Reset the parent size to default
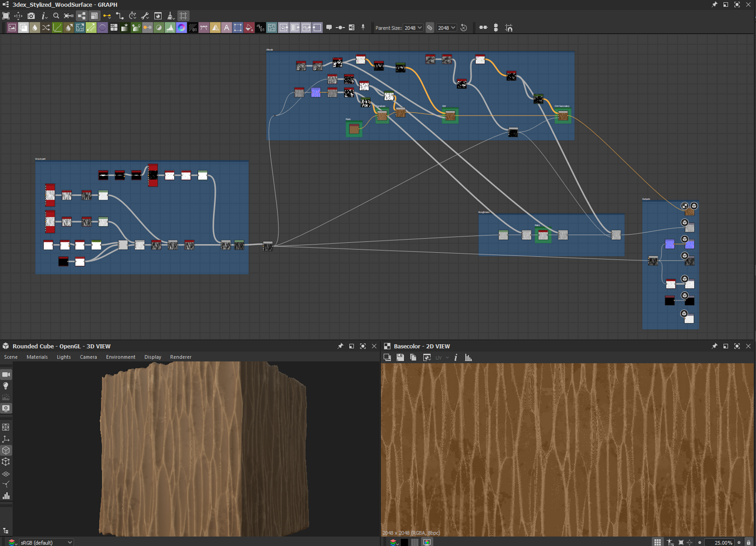The height and width of the screenshot is (546, 756). (x=464, y=28)
